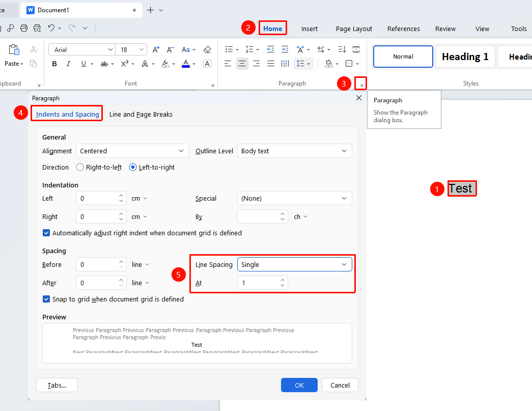Apply underline to selected text

coord(83,64)
